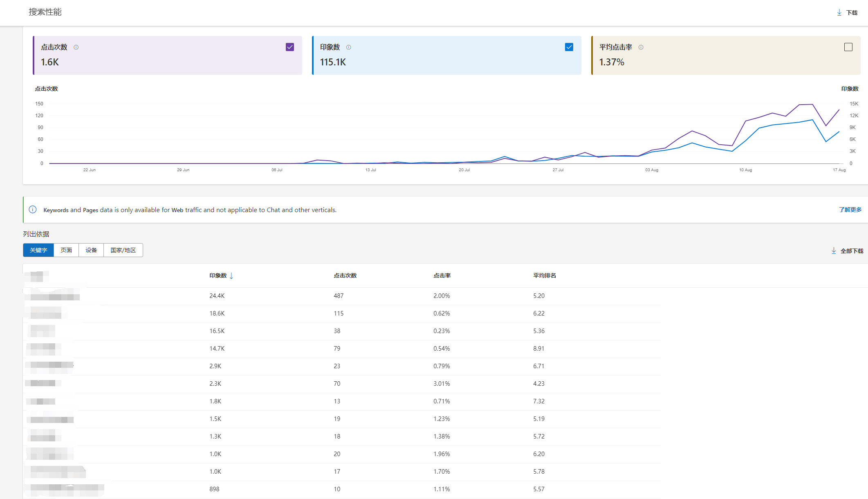Click the 全部下载 text button
The image size is (868, 499).
(x=852, y=251)
